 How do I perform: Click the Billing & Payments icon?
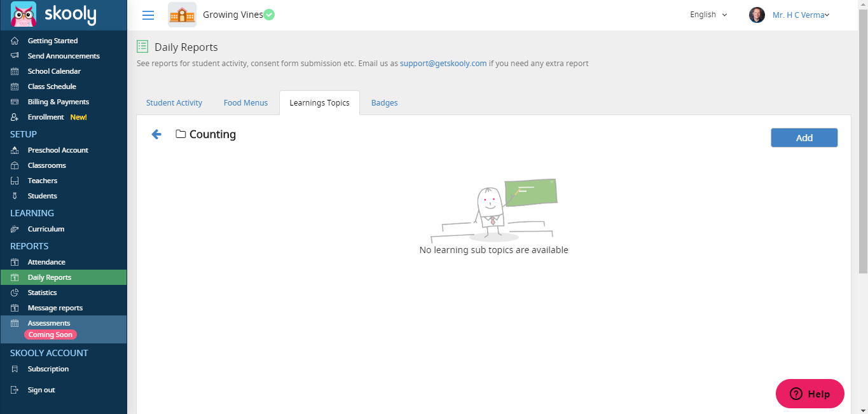tap(15, 102)
